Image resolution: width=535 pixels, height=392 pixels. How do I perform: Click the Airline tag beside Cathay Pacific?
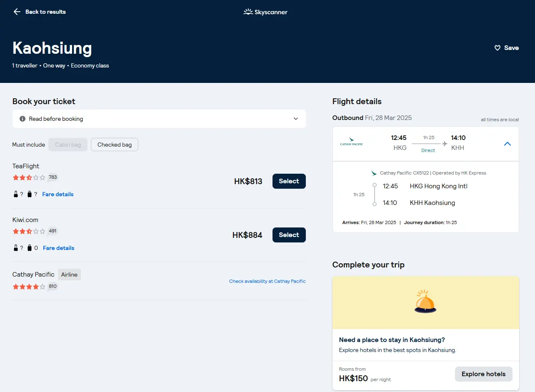[x=69, y=275]
